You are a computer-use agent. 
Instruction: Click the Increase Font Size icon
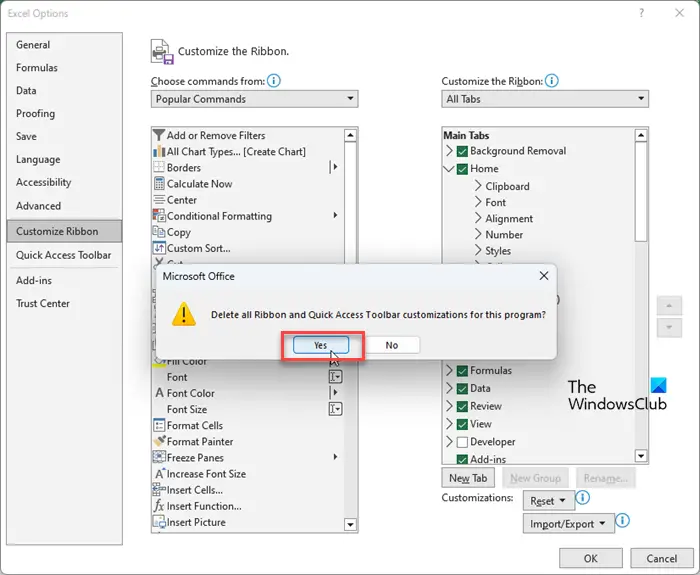pos(159,473)
